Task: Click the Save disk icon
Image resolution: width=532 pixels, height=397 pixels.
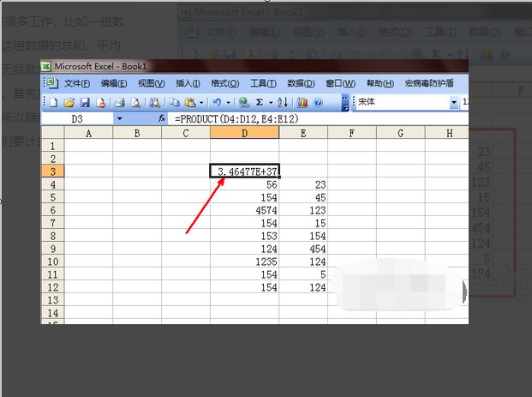Action: 83,102
